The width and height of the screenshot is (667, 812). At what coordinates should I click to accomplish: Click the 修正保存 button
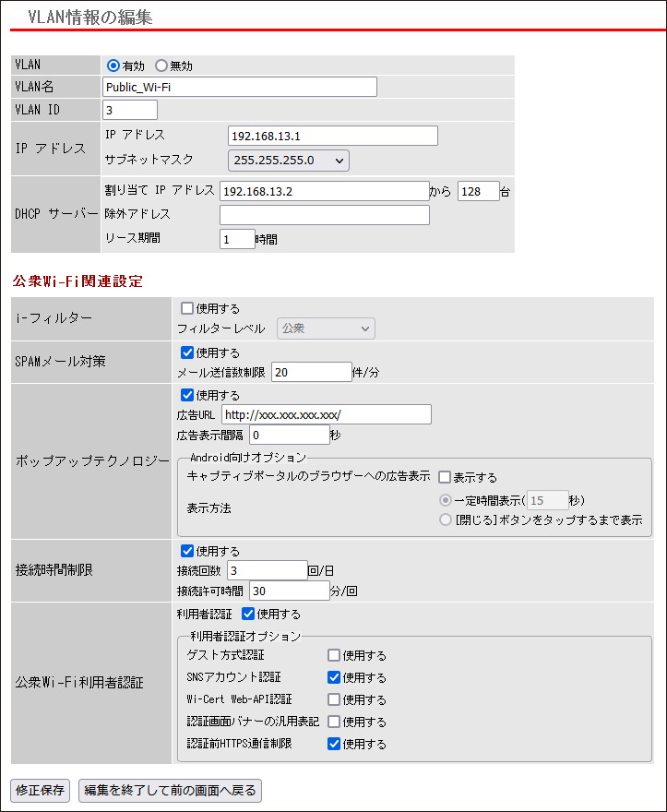(40, 791)
